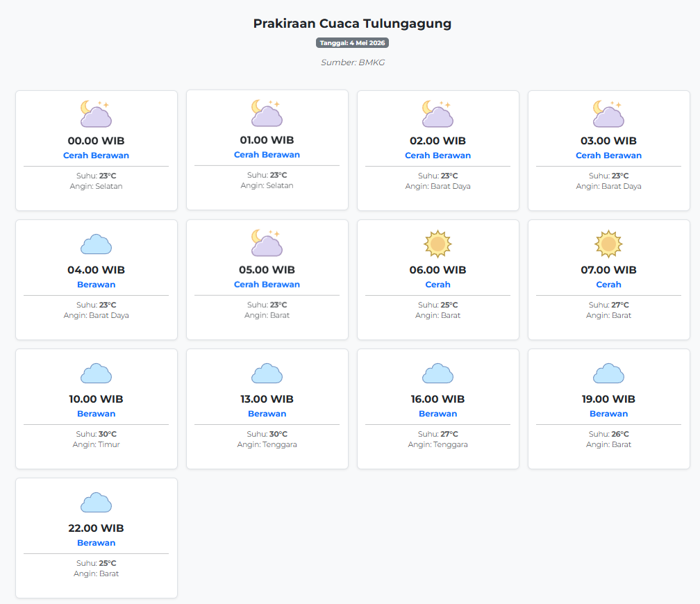The height and width of the screenshot is (604, 700).
Task: Select the 10.00 WIB time label
Action: point(96,399)
